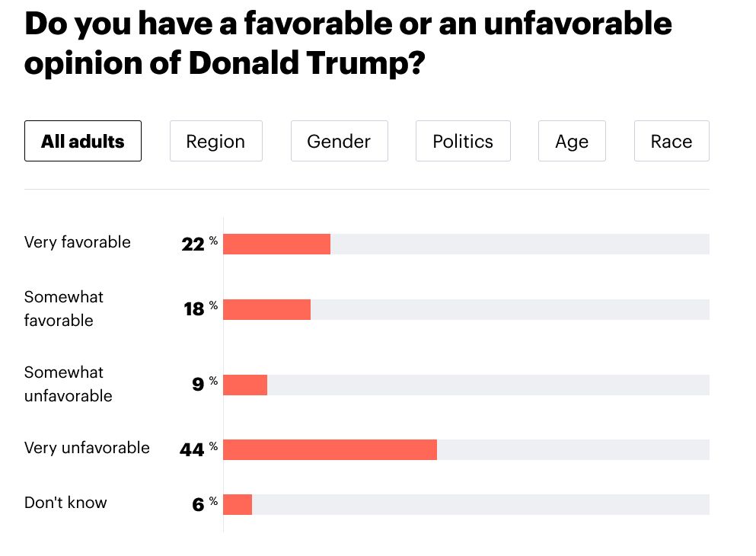Click the Very unfavorable red bar
756x556 pixels.
click(330, 449)
